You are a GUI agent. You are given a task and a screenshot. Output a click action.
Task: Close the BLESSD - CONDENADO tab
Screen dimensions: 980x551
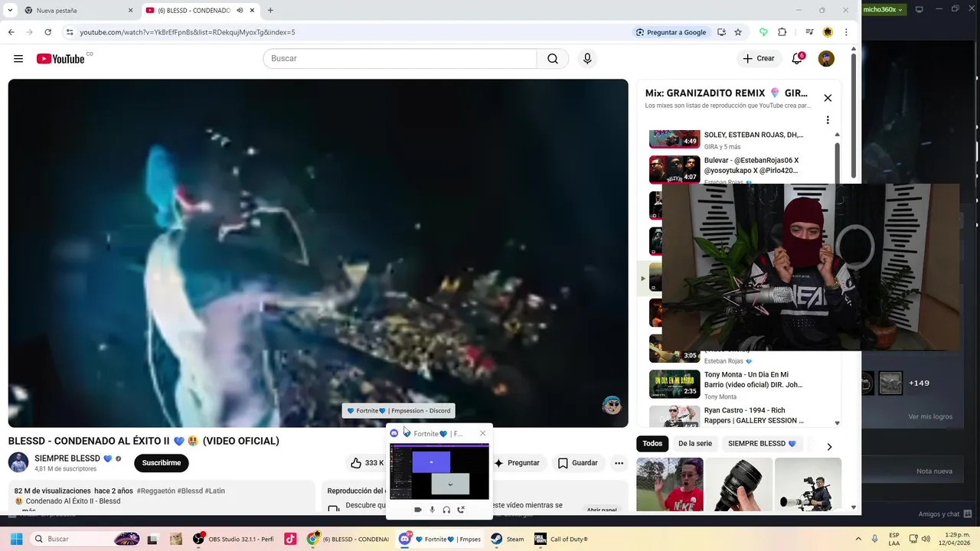pyautogui.click(x=252, y=11)
